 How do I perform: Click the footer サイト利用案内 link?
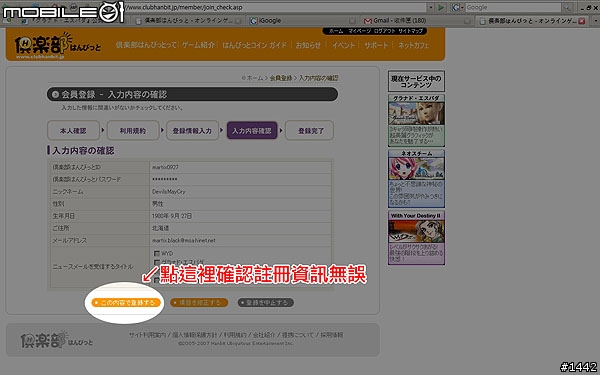pos(147,335)
